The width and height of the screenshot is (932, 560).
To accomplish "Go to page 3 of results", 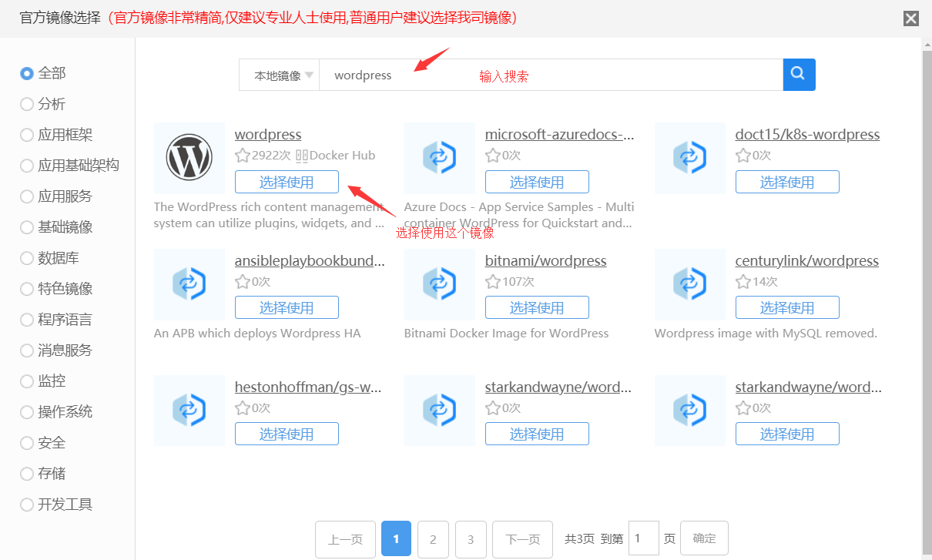I will 471,539.
